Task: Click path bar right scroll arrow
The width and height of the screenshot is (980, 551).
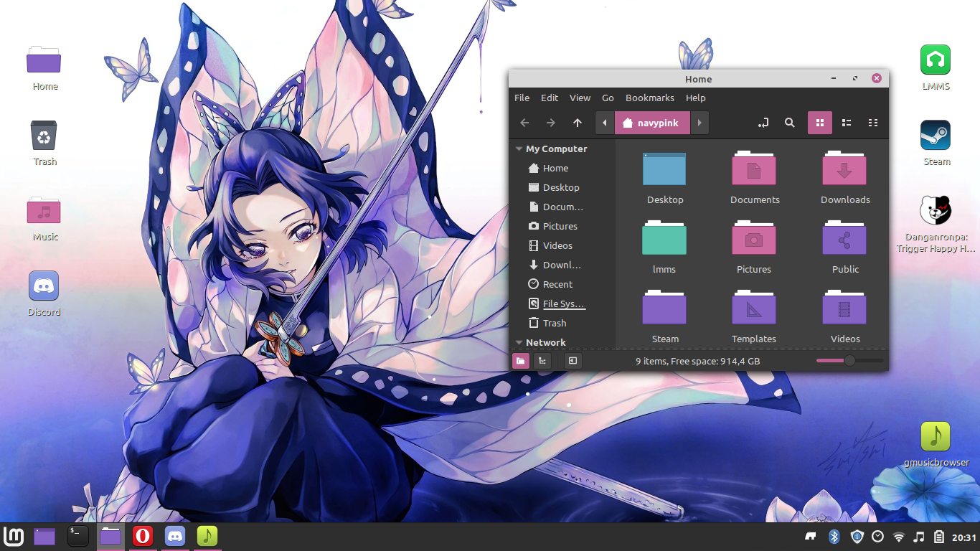Action: (x=699, y=123)
